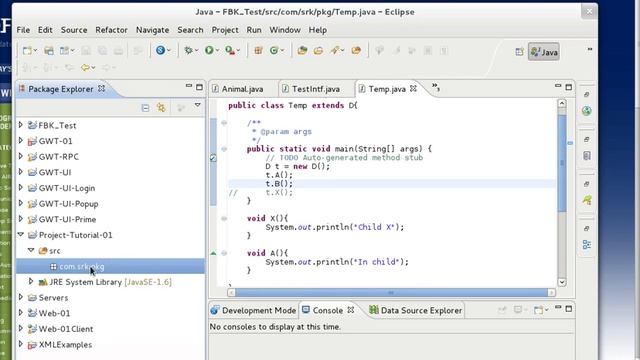The width and height of the screenshot is (640, 360).
Task: Click the globe icon in right trim
Action: (x=587, y=111)
